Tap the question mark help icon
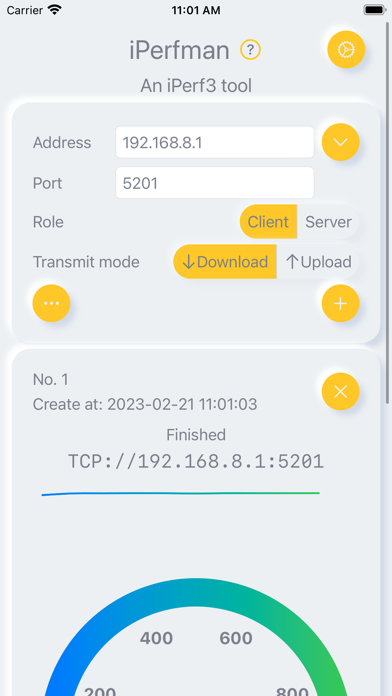Viewport: 392px width, 696px height. coord(250,50)
